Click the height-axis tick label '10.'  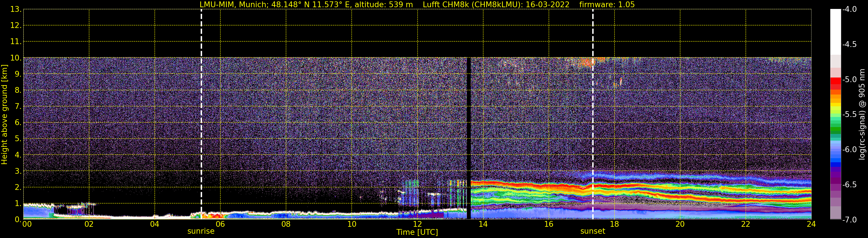point(16,58)
